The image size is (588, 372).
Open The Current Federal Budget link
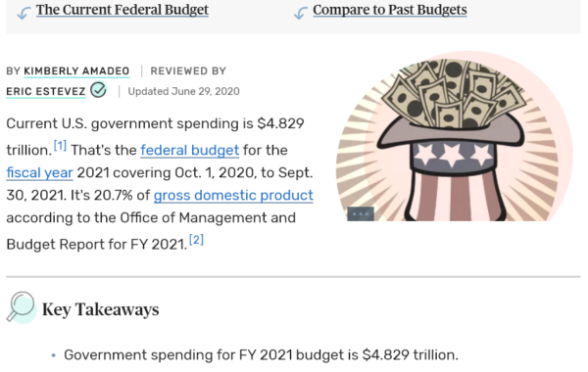point(122,10)
